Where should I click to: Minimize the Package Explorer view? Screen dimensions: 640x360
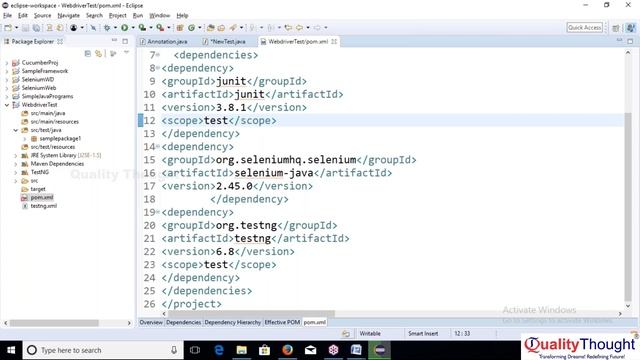(x=114, y=41)
